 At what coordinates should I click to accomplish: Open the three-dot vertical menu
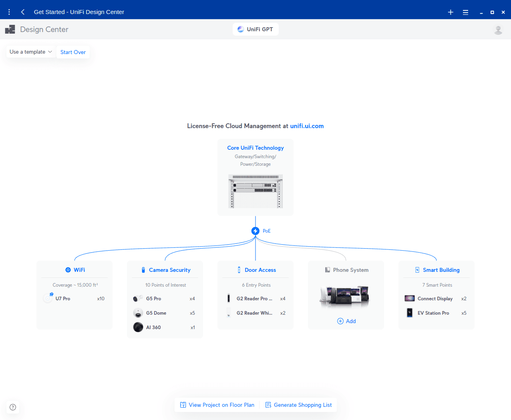click(x=9, y=12)
